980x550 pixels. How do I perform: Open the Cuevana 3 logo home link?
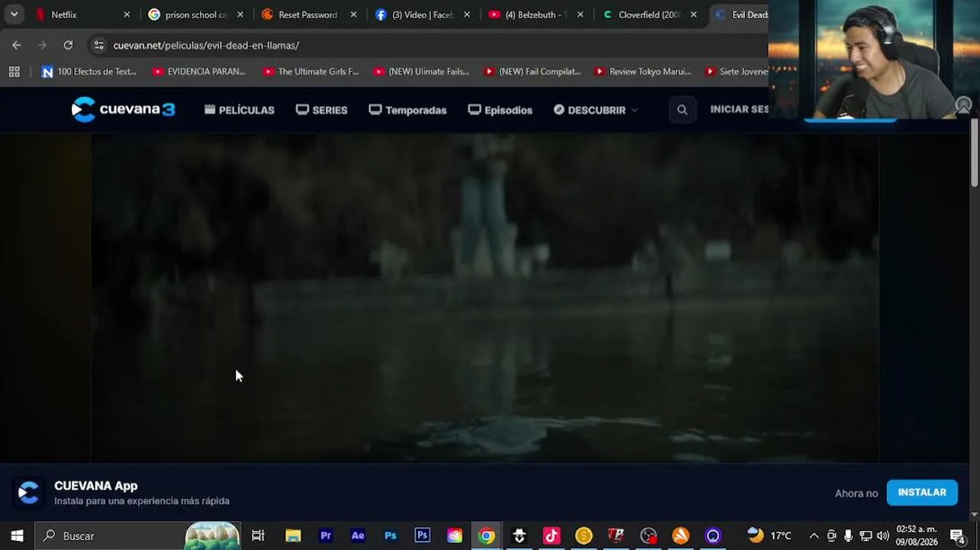[124, 109]
